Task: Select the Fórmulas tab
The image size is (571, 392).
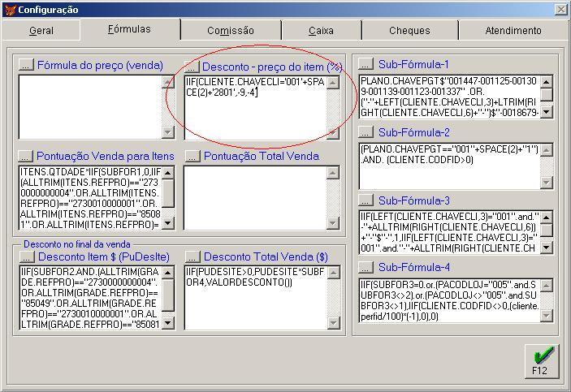Action: [130, 29]
